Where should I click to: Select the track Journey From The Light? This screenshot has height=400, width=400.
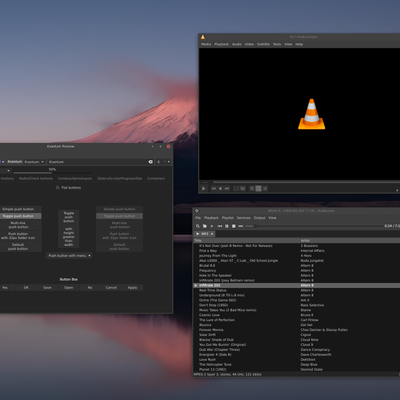tap(297, 256)
